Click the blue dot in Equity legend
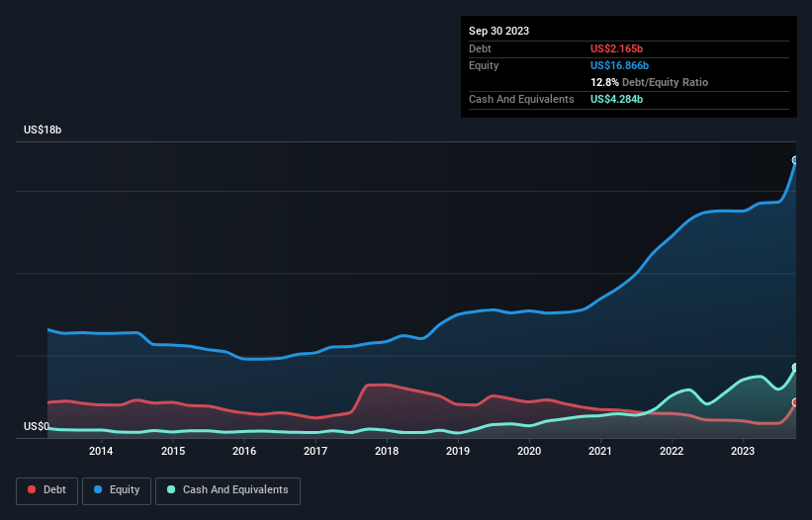The width and height of the screenshot is (812, 520). pos(98,489)
